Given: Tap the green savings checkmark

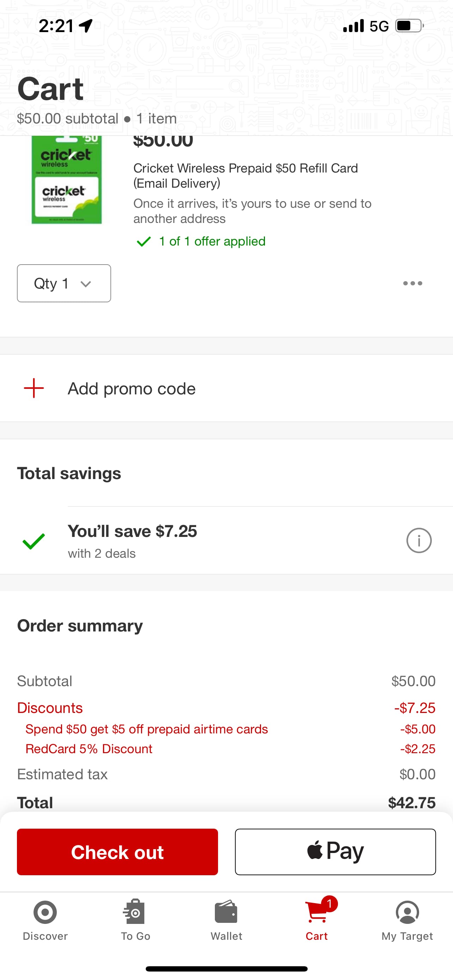Looking at the screenshot, I should pos(34,541).
